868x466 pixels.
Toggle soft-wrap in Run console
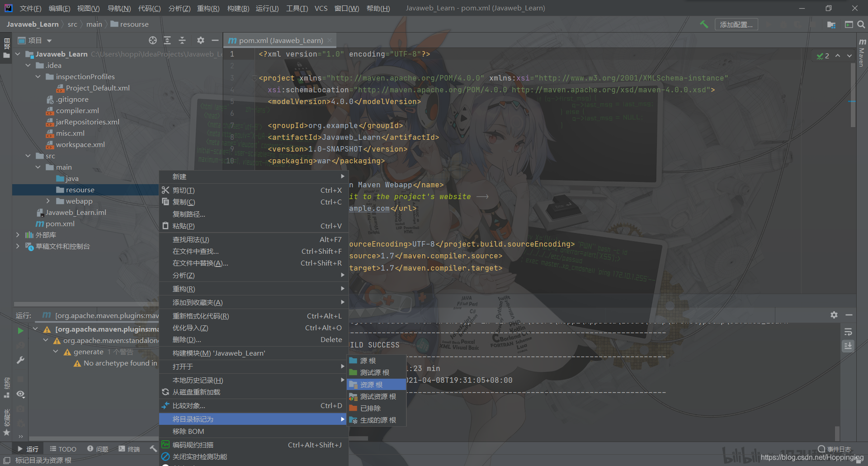[848, 332]
